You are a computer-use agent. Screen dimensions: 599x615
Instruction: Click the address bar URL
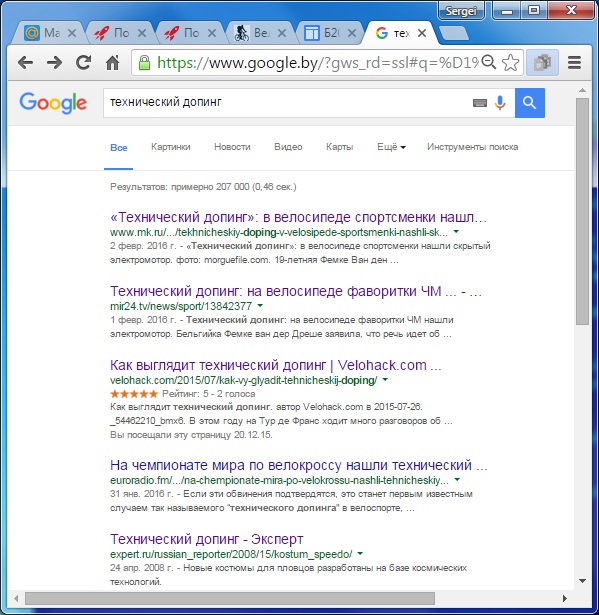pyautogui.click(x=317, y=62)
